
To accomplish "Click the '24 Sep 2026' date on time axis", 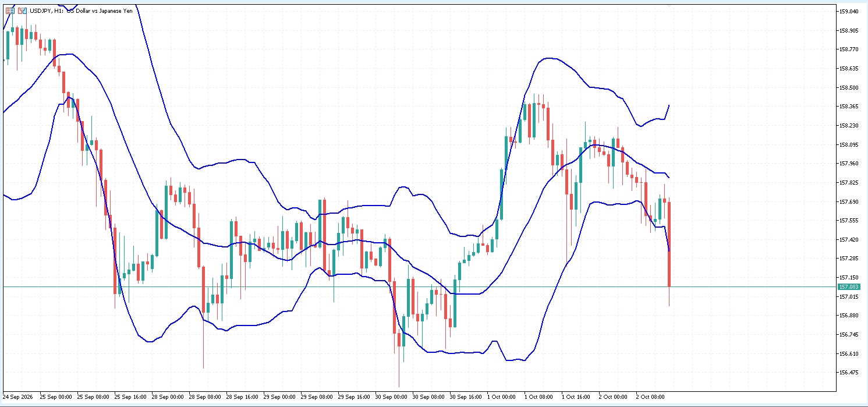I will click(x=18, y=397).
